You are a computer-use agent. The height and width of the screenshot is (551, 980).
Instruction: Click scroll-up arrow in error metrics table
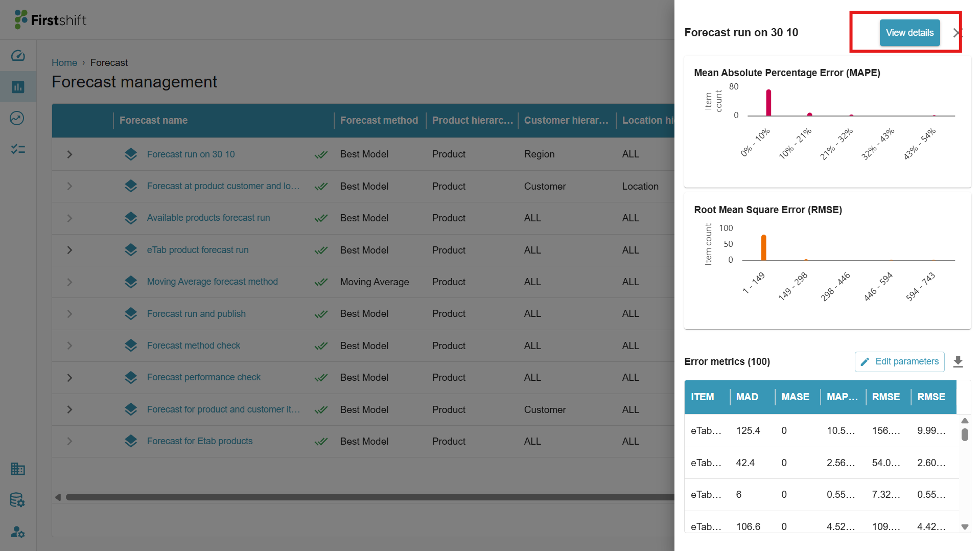[x=965, y=421]
